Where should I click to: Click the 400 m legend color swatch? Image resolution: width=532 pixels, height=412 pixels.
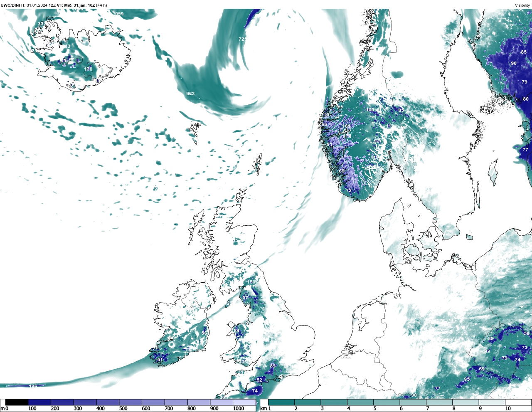[x=108, y=402]
